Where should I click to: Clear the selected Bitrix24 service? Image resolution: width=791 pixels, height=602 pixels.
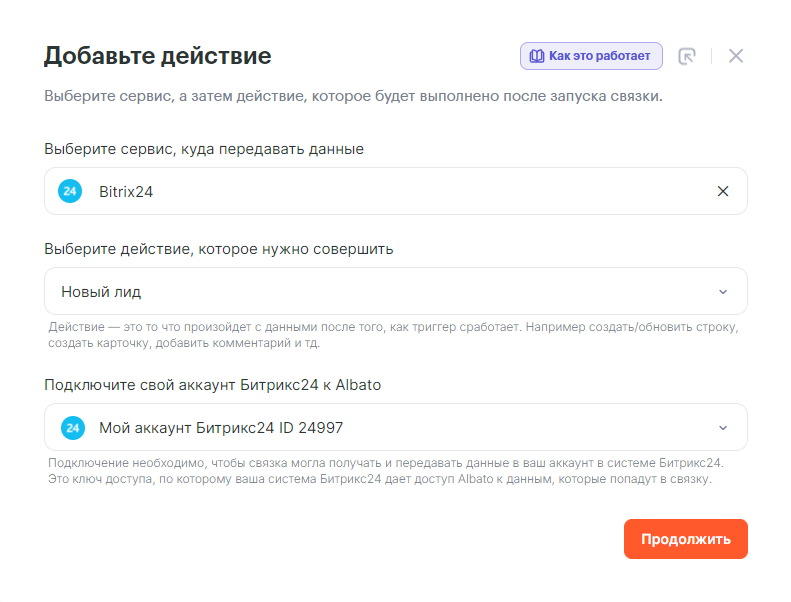[x=723, y=191]
